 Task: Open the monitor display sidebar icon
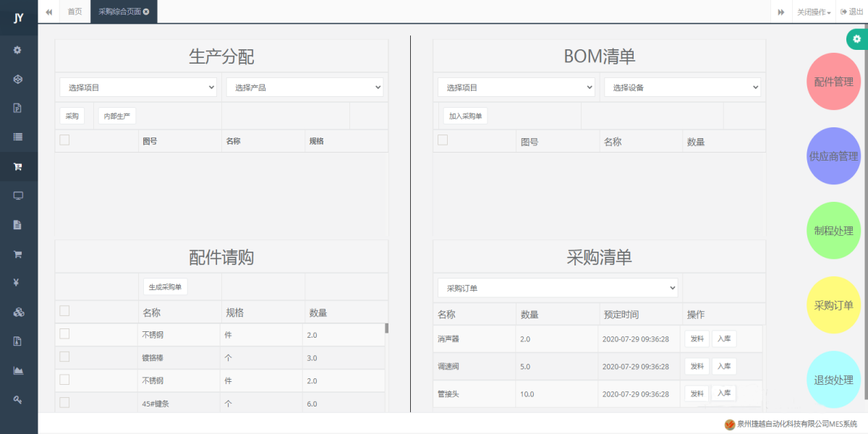pos(18,195)
